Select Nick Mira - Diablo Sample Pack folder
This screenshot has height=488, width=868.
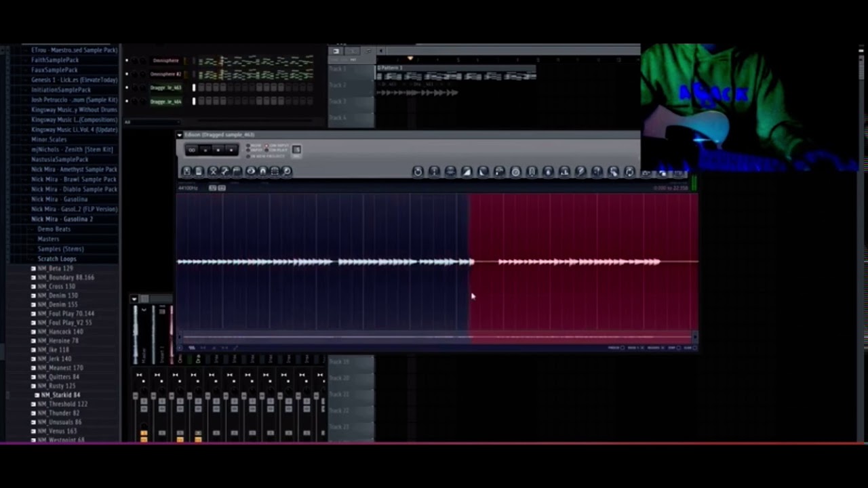click(74, 189)
